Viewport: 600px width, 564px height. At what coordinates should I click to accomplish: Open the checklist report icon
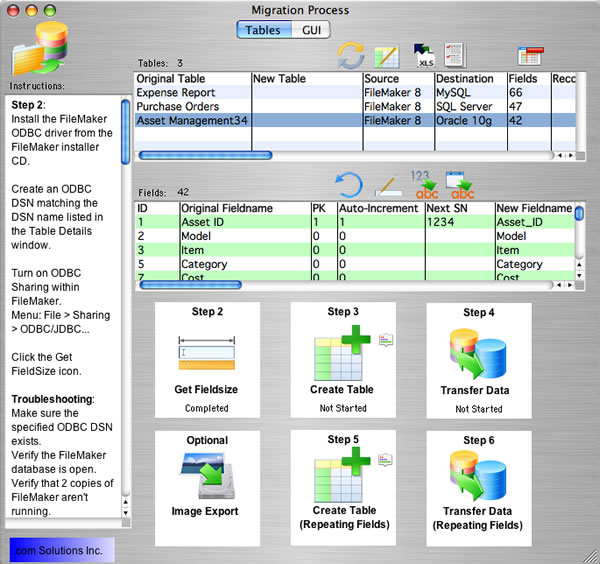click(455, 55)
